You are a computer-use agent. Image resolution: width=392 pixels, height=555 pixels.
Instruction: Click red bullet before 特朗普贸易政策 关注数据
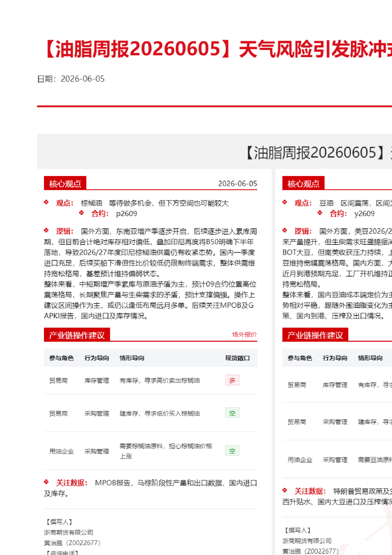coord(285,490)
